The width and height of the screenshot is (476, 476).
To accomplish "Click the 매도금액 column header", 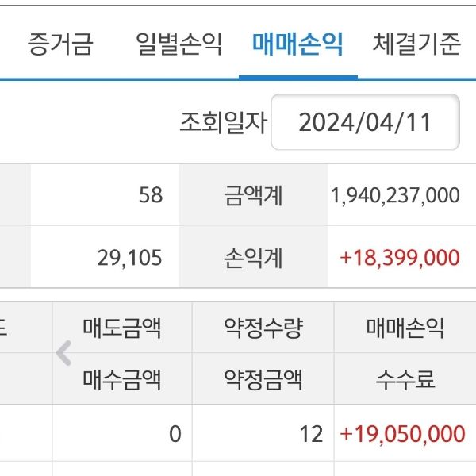I will 122,328.
